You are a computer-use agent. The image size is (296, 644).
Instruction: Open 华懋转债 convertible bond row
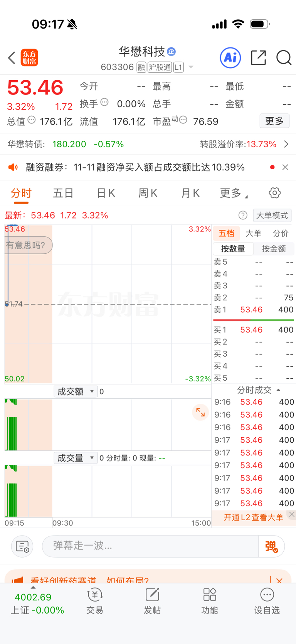coord(148,144)
